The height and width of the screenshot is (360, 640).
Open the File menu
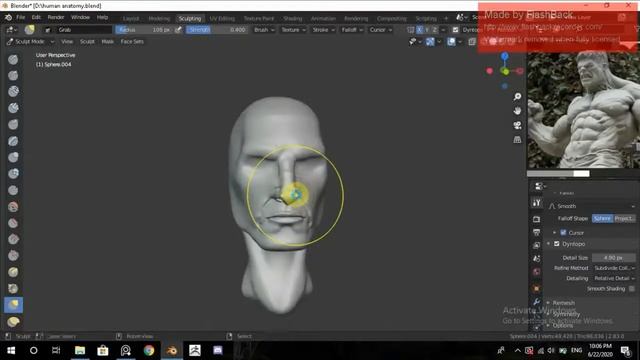click(21, 17)
